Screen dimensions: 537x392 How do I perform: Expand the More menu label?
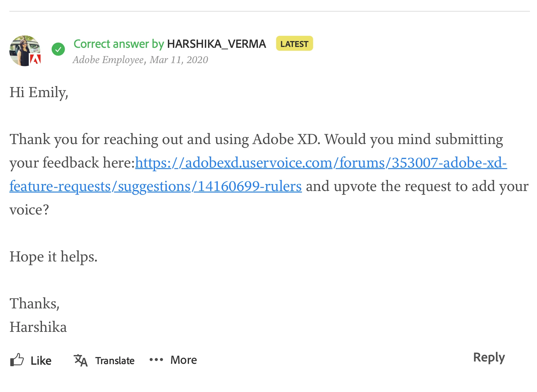point(184,360)
